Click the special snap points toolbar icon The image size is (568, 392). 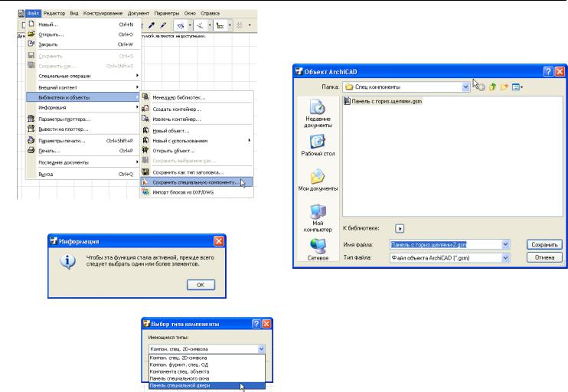coord(201,25)
